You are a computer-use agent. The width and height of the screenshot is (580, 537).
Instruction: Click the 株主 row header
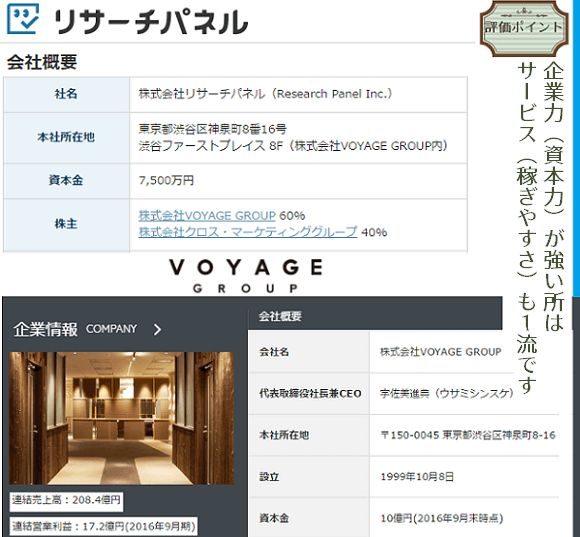point(67,224)
